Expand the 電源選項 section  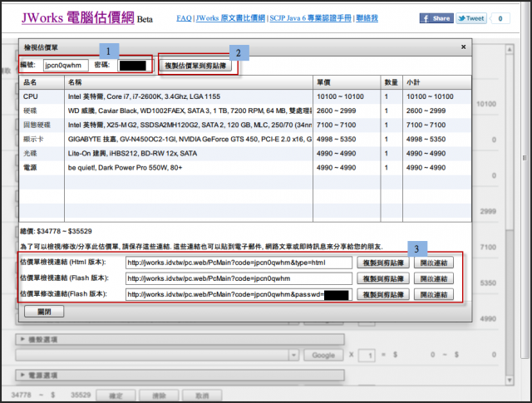point(180,376)
